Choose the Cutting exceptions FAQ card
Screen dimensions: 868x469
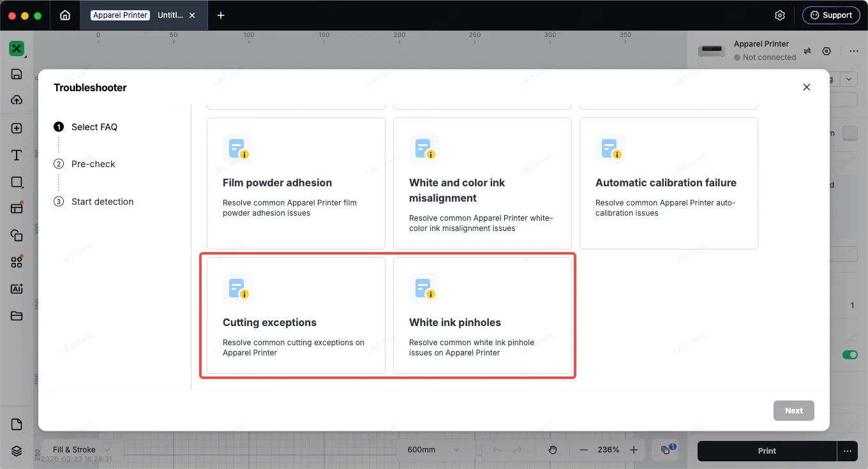(296, 315)
